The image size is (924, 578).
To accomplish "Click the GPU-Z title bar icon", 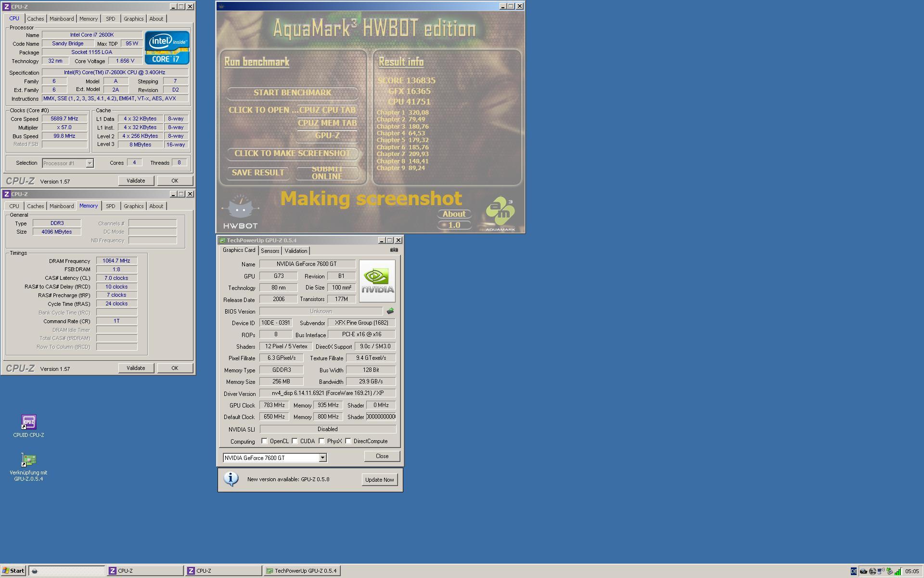I will point(222,240).
